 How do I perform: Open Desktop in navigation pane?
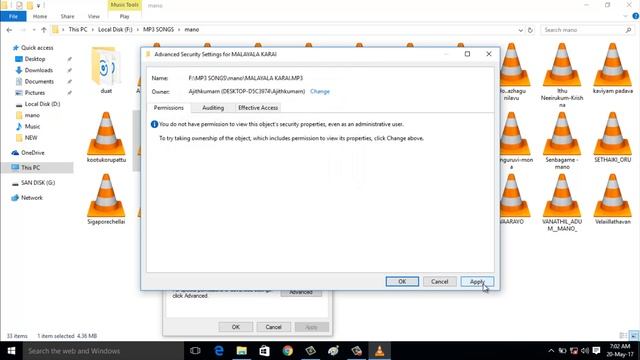coord(35,59)
